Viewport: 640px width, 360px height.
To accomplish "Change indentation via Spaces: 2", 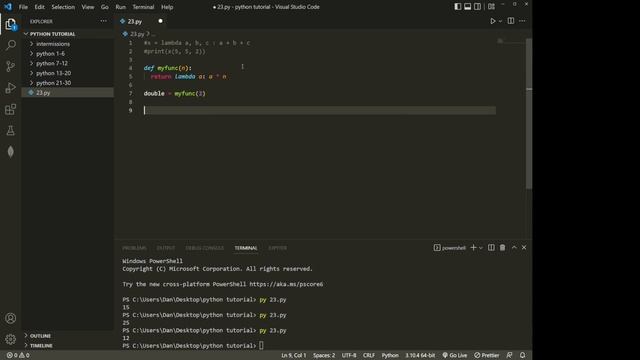I will click(324, 355).
